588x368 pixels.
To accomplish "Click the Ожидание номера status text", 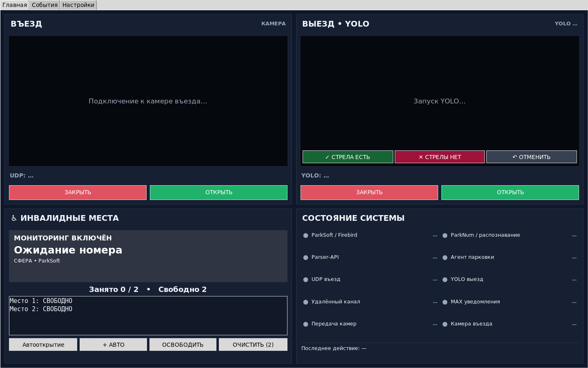I will 68,250.
